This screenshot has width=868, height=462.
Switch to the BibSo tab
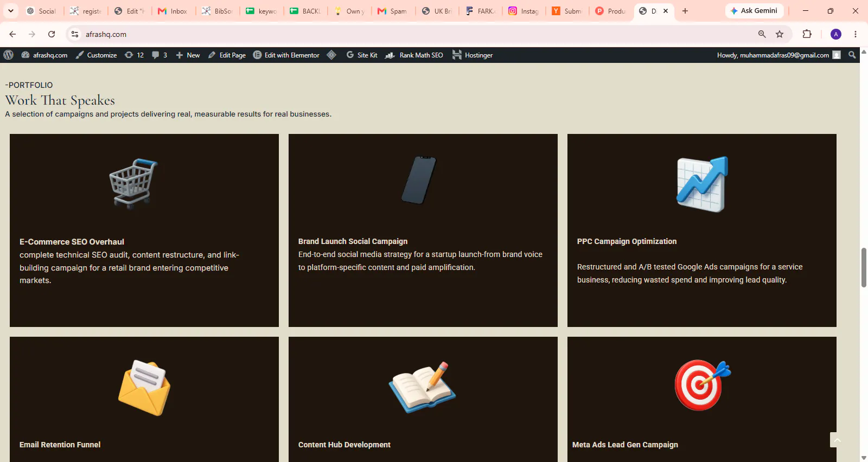[x=217, y=11]
